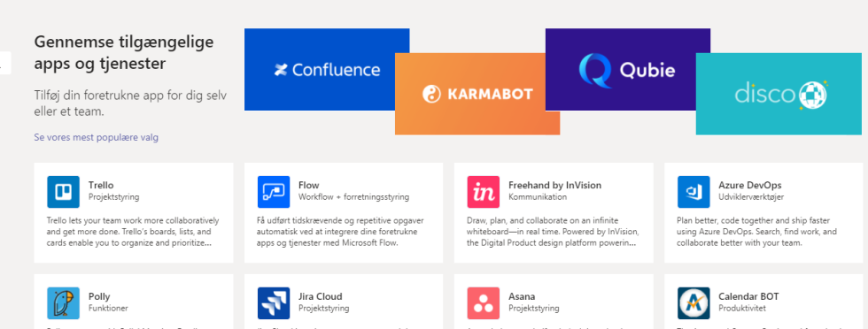Select the Jira Cloud card title
Screen dimensions: 868x329
[x=321, y=296]
